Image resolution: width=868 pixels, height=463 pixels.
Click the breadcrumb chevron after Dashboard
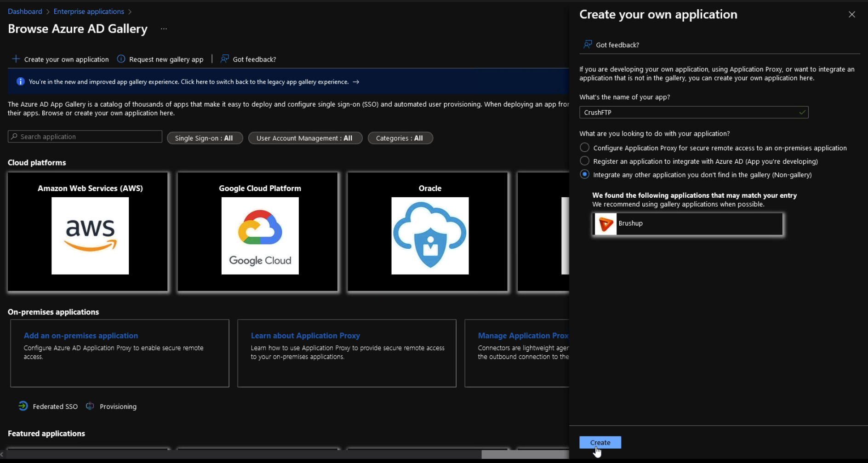coord(48,11)
